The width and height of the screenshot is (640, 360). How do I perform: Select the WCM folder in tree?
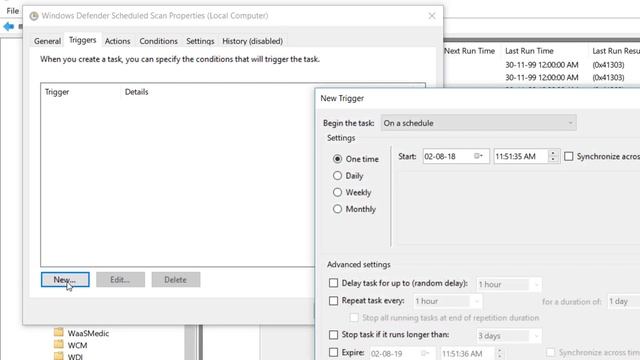[78, 345]
